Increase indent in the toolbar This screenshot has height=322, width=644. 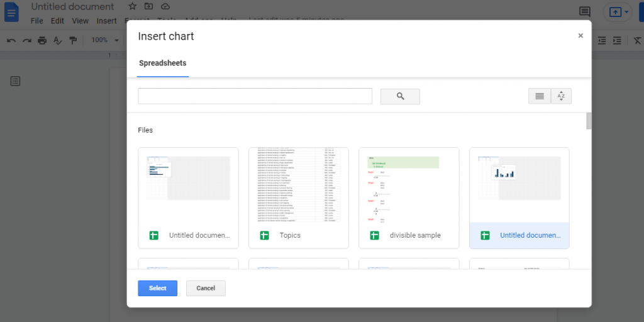(x=617, y=40)
